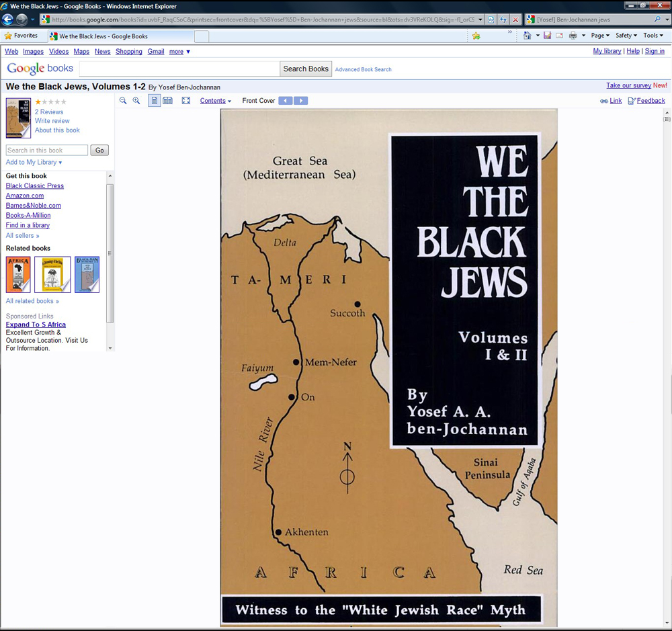Toggle full screen view icon

186,101
